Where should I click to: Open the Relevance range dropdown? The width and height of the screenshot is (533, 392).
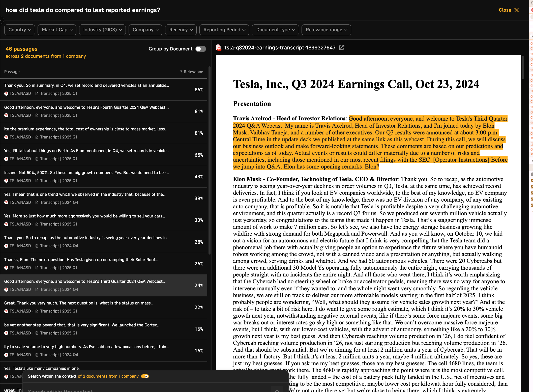326,30
